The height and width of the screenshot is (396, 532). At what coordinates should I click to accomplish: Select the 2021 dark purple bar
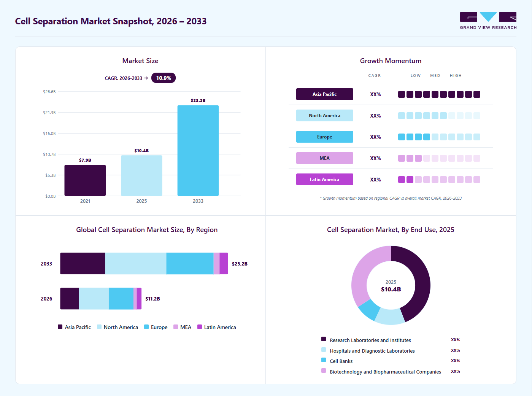pos(85,180)
